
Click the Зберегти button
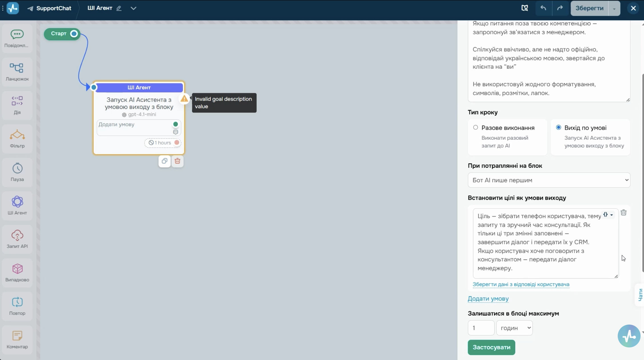pos(589,8)
